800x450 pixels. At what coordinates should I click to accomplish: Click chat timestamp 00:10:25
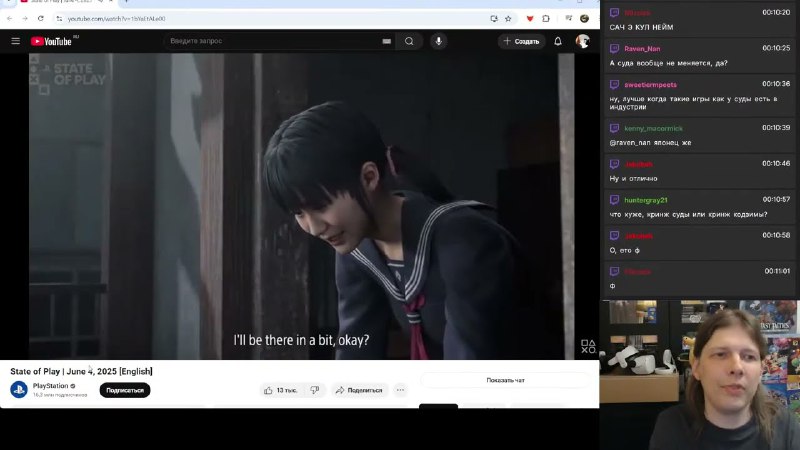click(x=776, y=48)
